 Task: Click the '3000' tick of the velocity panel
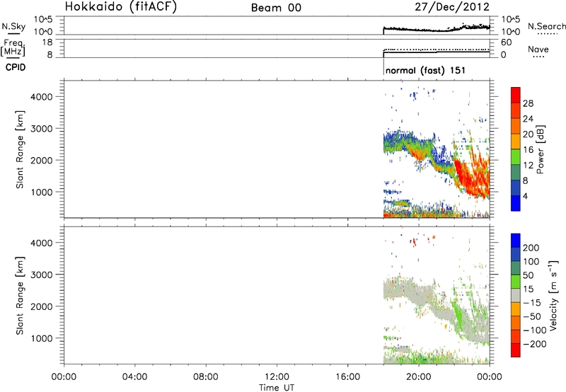[x=42, y=275]
